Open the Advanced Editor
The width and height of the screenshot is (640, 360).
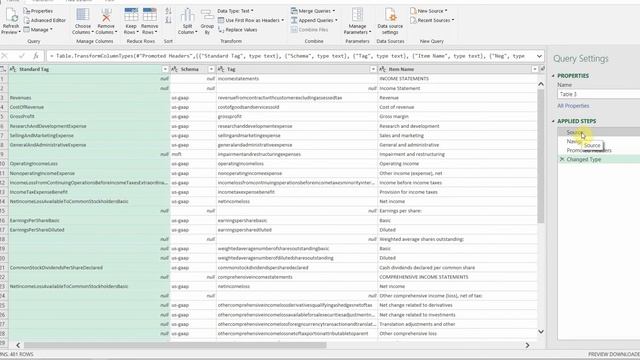tap(44, 20)
